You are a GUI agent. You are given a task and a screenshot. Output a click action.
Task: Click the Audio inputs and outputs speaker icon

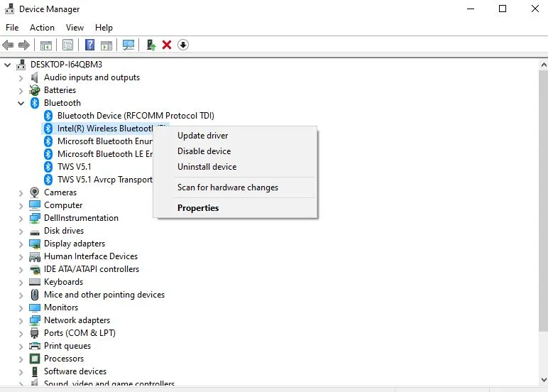coord(35,77)
